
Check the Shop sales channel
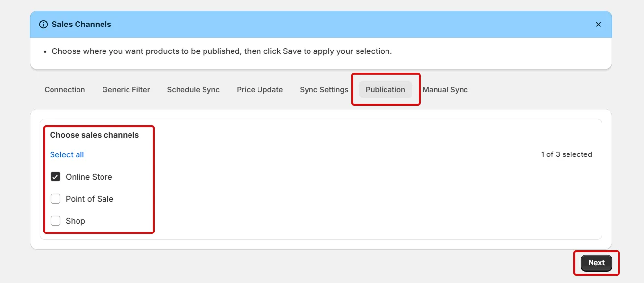click(55, 221)
